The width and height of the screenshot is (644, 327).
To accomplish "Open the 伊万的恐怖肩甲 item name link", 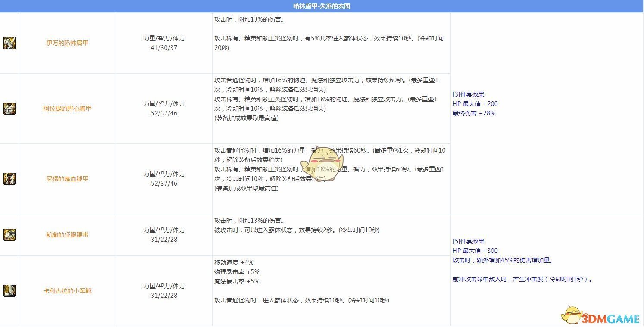I will (x=67, y=43).
